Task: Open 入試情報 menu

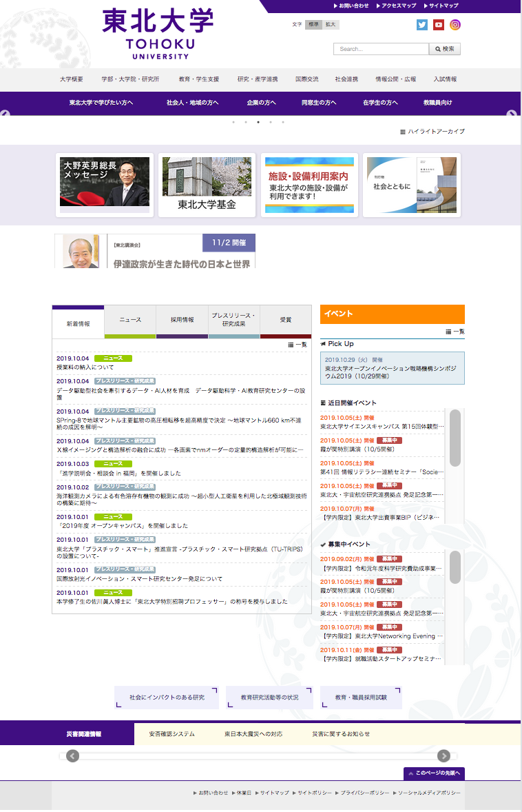Action: click(x=446, y=79)
